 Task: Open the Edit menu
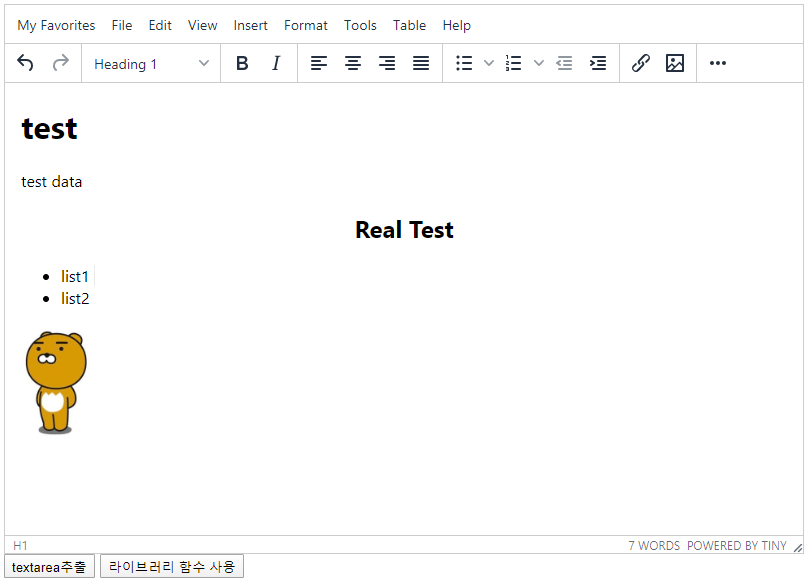[x=160, y=25]
